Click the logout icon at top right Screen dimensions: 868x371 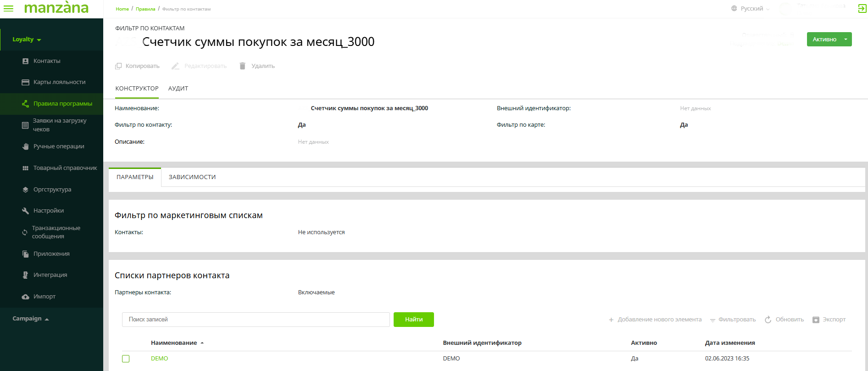pyautogui.click(x=862, y=9)
